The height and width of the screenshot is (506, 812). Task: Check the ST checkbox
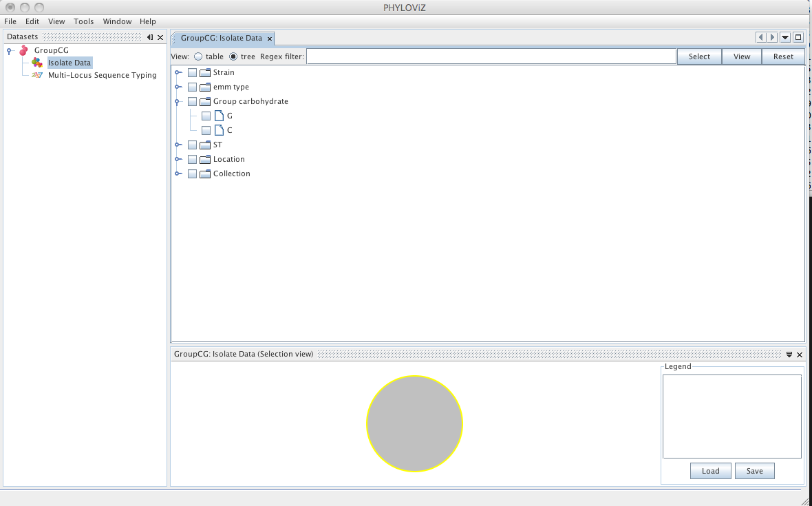192,145
